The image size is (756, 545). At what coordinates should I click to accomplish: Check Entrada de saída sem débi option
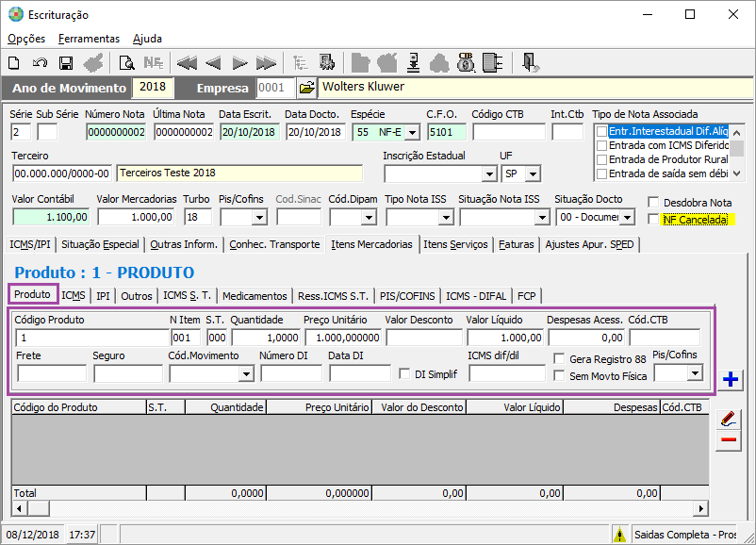click(601, 173)
